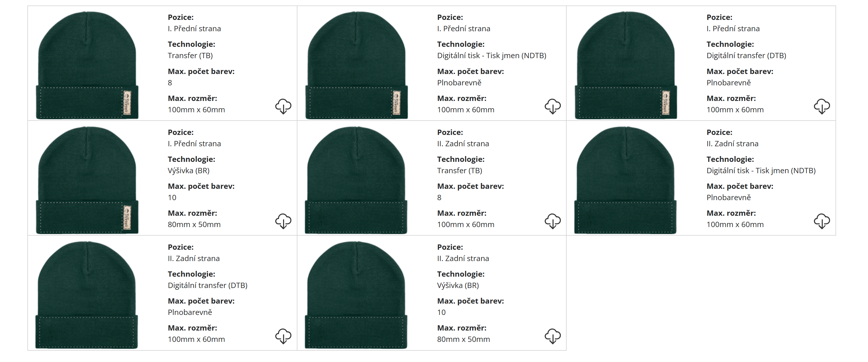Screen dimensions: 868x362
Task: Download template for front Výšivka (BR)
Action: tap(283, 221)
